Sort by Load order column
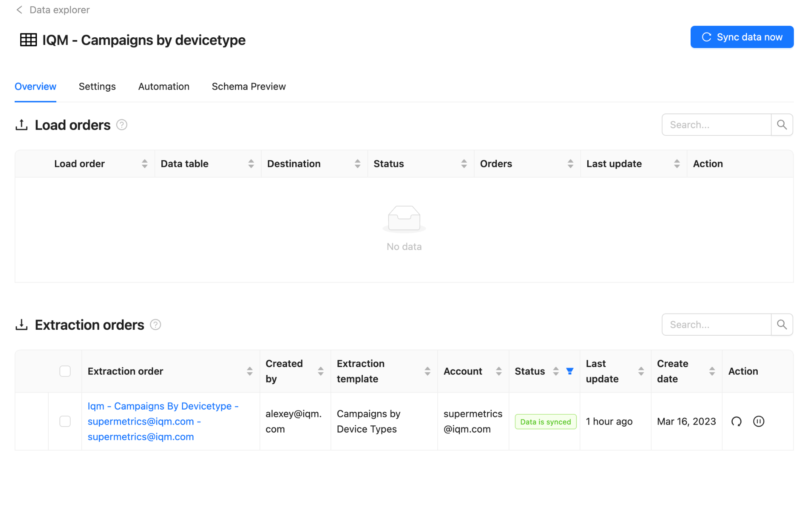The width and height of the screenshot is (812, 525). 144,163
